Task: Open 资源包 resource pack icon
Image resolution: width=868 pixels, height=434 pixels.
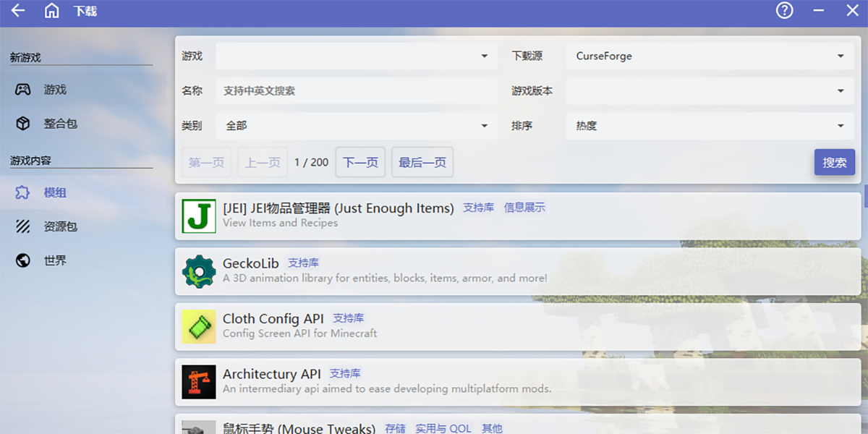Action: [x=23, y=226]
